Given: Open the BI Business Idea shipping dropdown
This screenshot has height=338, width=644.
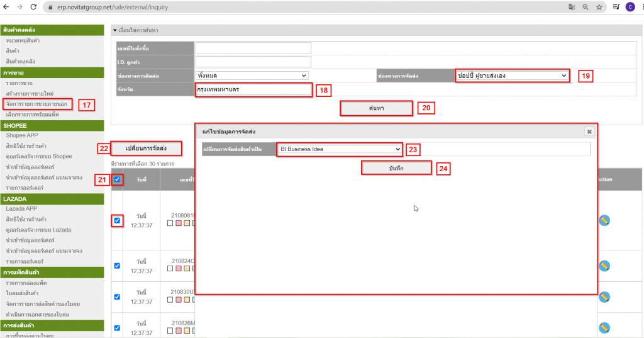Looking at the screenshot, I should click(x=339, y=149).
